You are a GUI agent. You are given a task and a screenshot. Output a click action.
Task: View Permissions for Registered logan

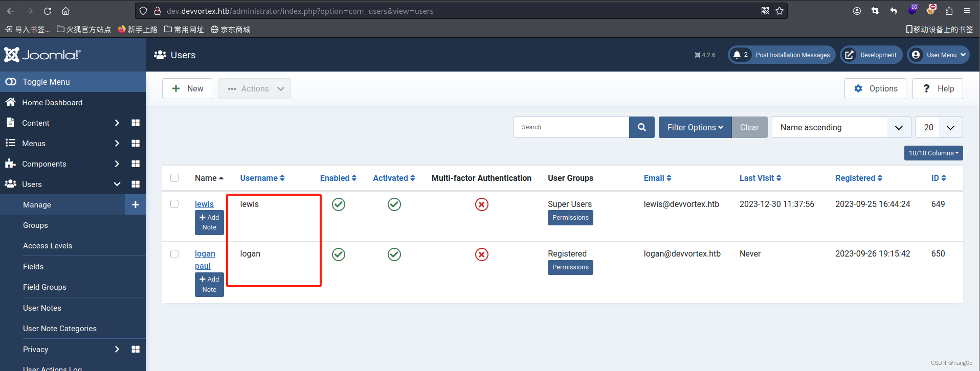click(570, 267)
